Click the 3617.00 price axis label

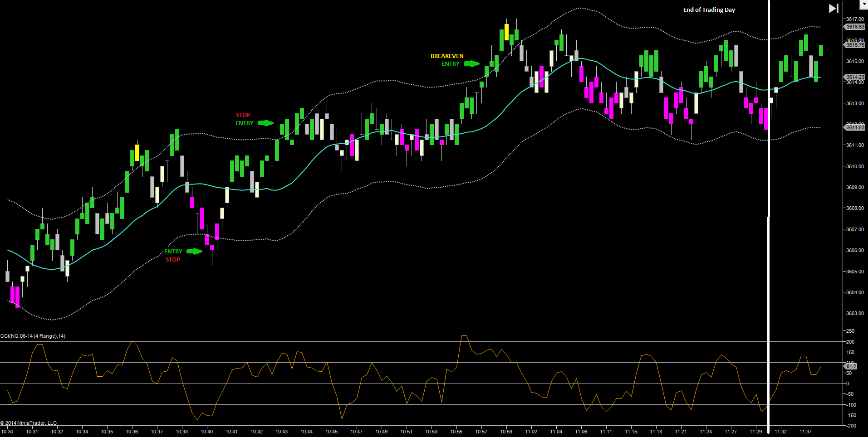point(855,19)
